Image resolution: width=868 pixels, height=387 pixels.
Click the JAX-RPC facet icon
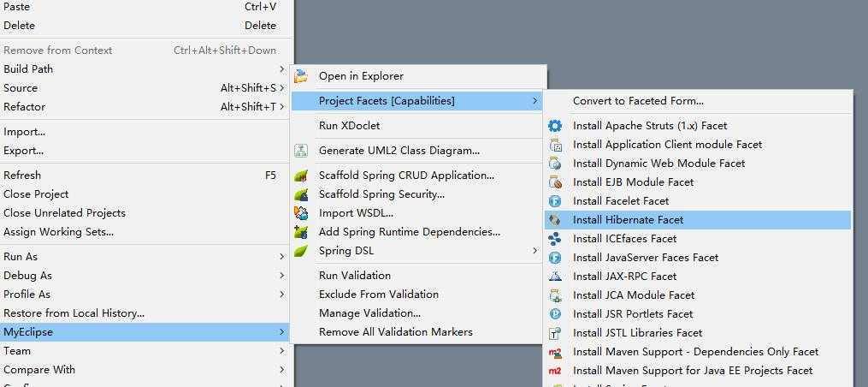coord(555,277)
